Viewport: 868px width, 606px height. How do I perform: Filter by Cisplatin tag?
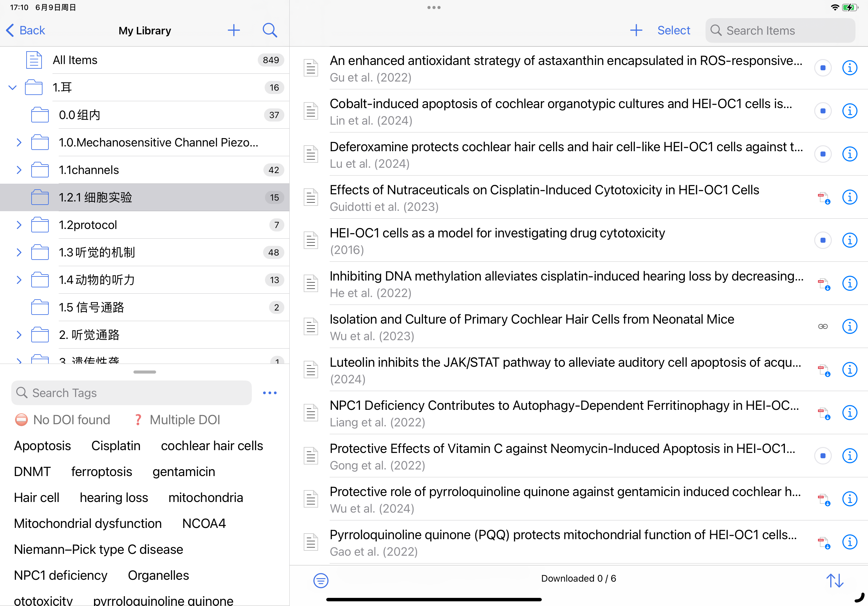116,446
